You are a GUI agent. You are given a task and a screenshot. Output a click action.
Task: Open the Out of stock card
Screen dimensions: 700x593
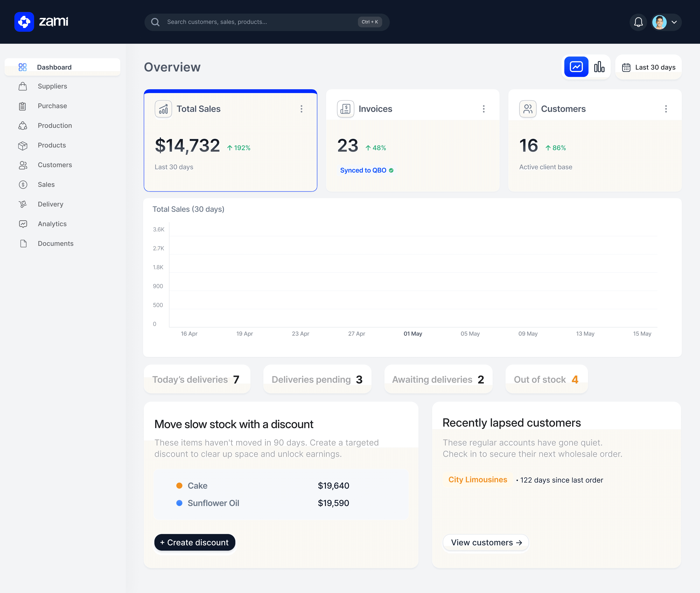point(546,379)
